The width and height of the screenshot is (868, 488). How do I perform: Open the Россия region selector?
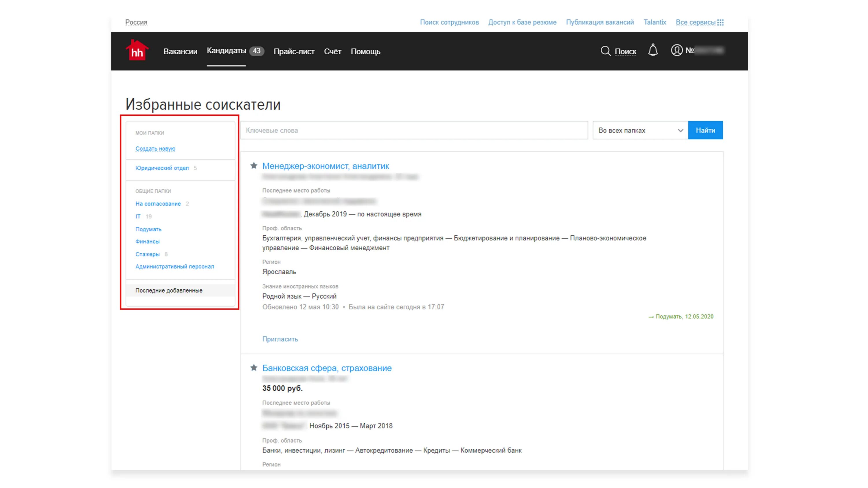pyautogui.click(x=136, y=22)
